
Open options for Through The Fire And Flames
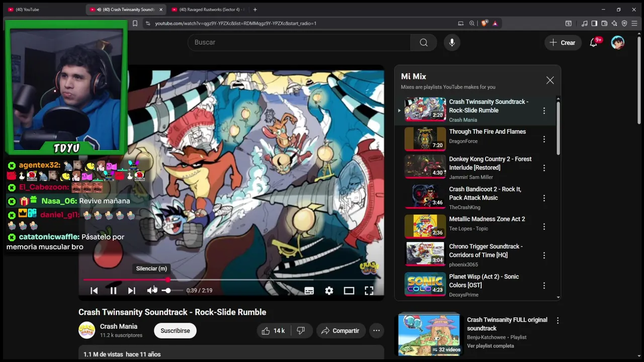pos(544,139)
